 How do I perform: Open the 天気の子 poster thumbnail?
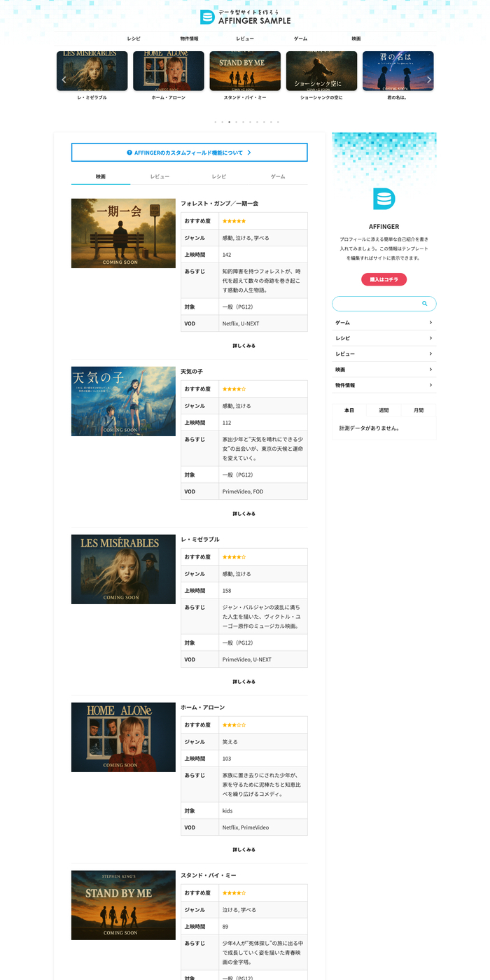pyautogui.click(x=123, y=401)
